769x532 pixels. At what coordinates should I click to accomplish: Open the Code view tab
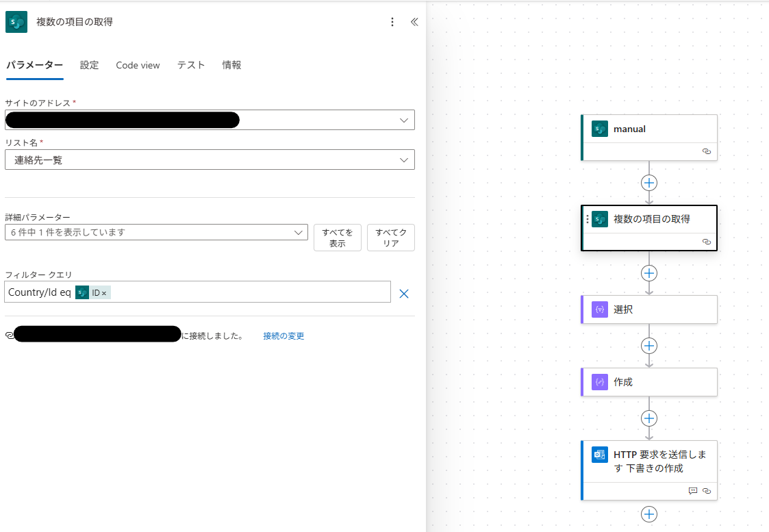tap(138, 65)
